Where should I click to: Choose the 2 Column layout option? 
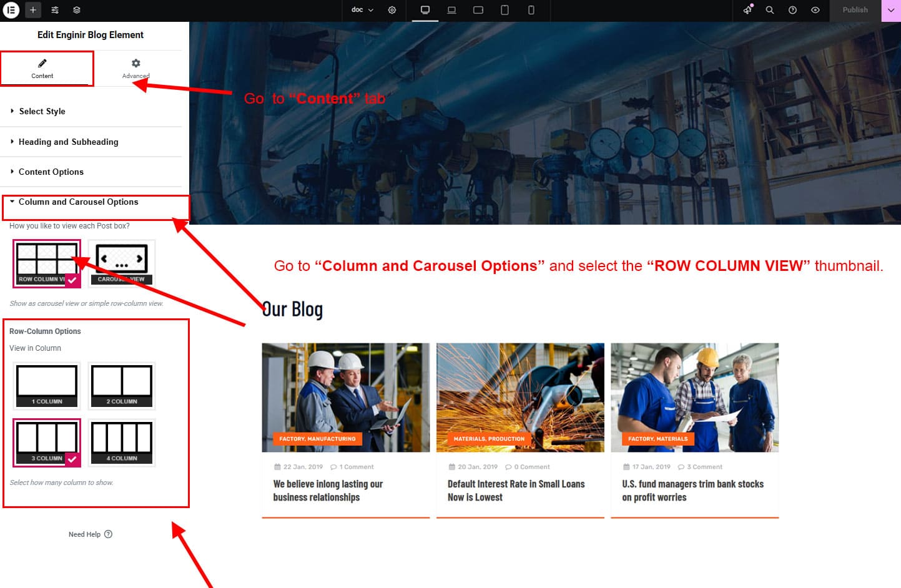click(x=121, y=386)
